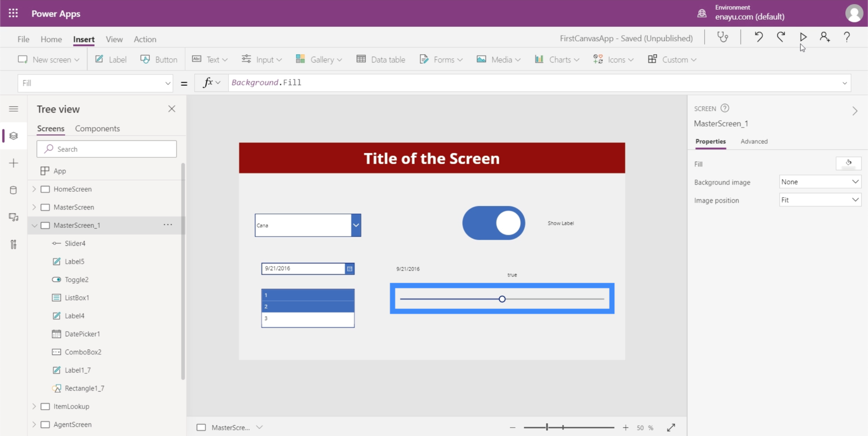Open the property selector dropdown showing Fill
The width and height of the screenshot is (868, 436).
[x=95, y=83]
